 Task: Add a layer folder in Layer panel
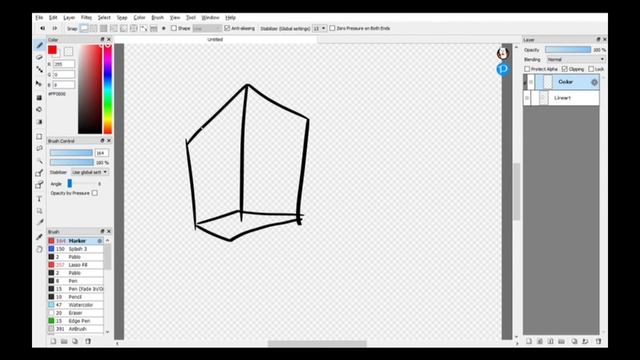[561, 341]
